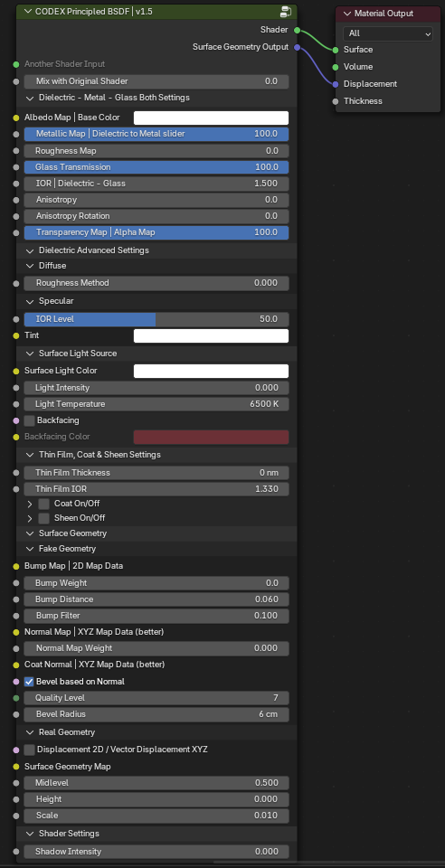This screenshot has width=445, height=868.
Task: Open the Tint color swatch
Action: (x=211, y=336)
